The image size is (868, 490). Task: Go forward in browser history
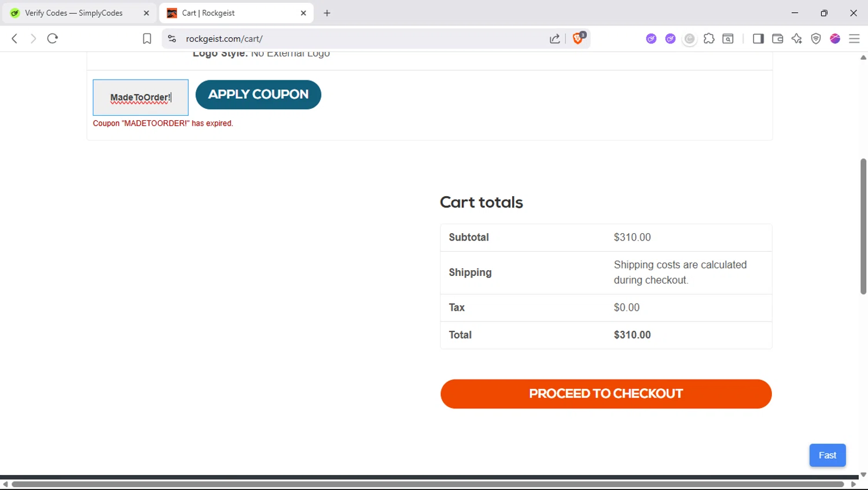coord(33,39)
